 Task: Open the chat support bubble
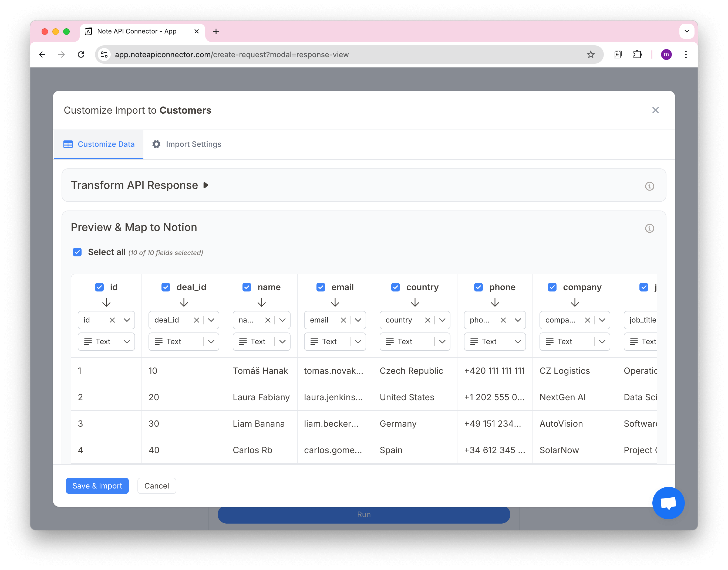point(668,503)
